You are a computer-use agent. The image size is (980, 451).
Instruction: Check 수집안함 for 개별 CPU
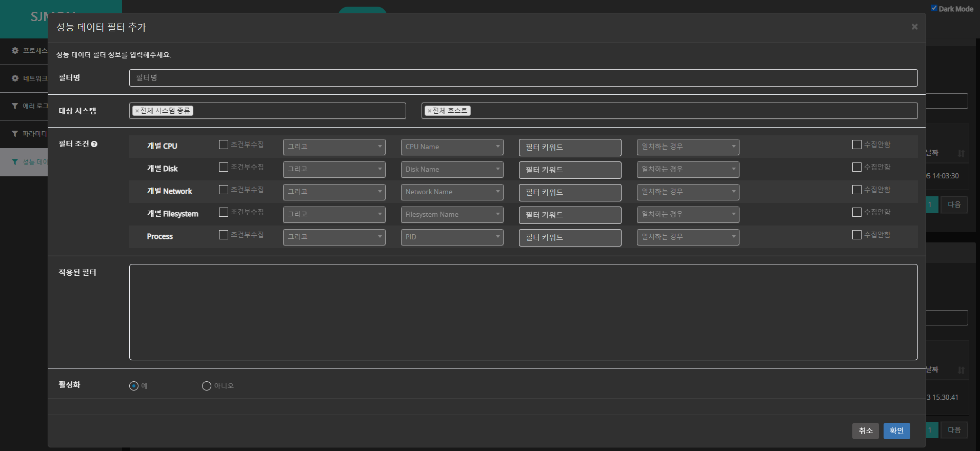857,145
